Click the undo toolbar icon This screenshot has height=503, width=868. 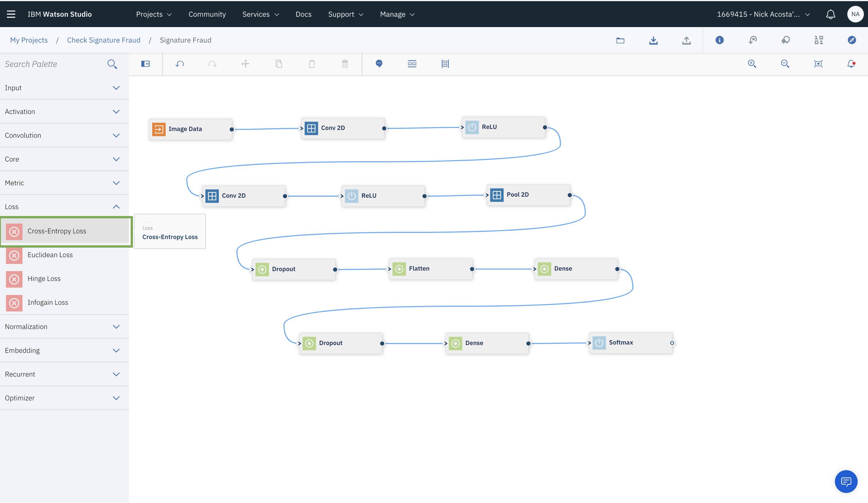(x=179, y=64)
